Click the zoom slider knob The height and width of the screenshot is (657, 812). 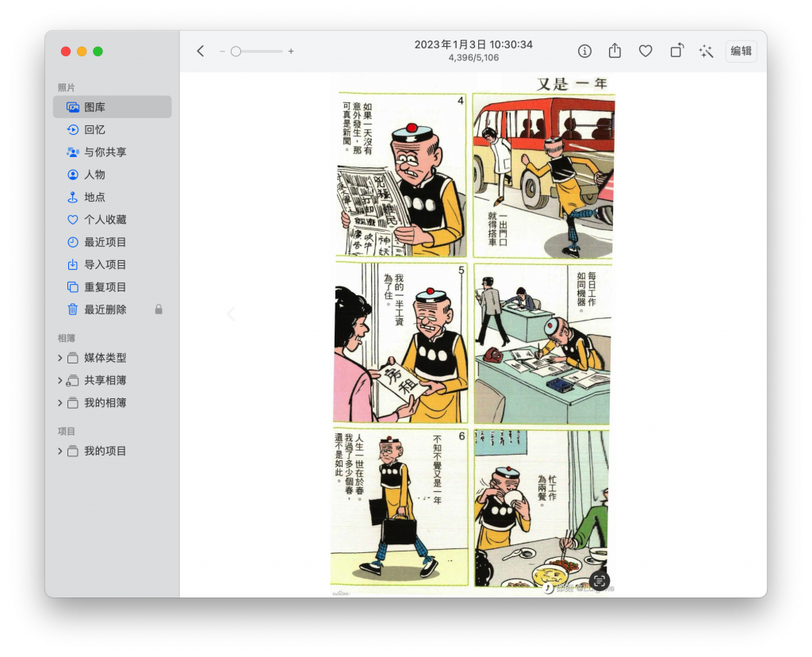236,52
